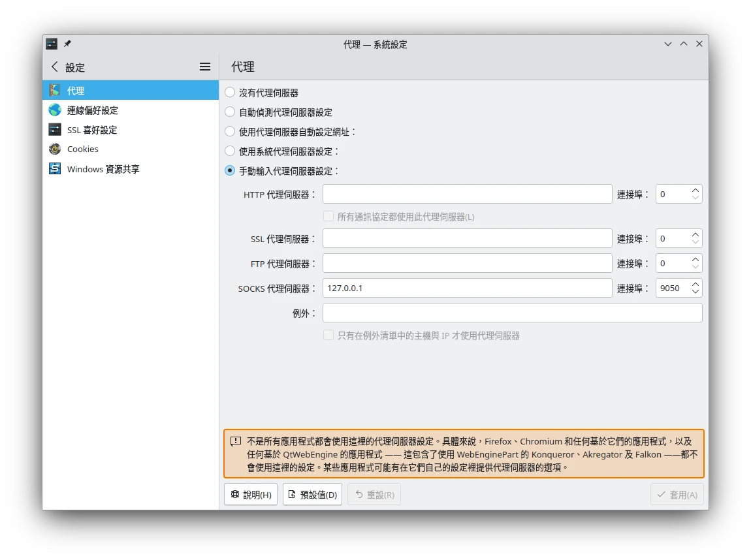Select 沒有代理伺服器 radio option
The width and height of the screenshot is (751, 560).
230,93
